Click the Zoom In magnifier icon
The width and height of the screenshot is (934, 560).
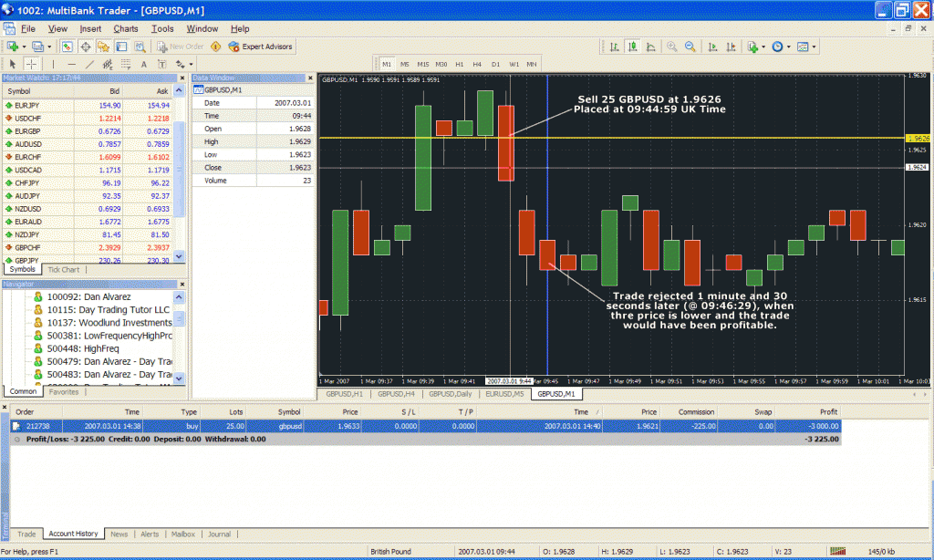[x=672, y=47]
